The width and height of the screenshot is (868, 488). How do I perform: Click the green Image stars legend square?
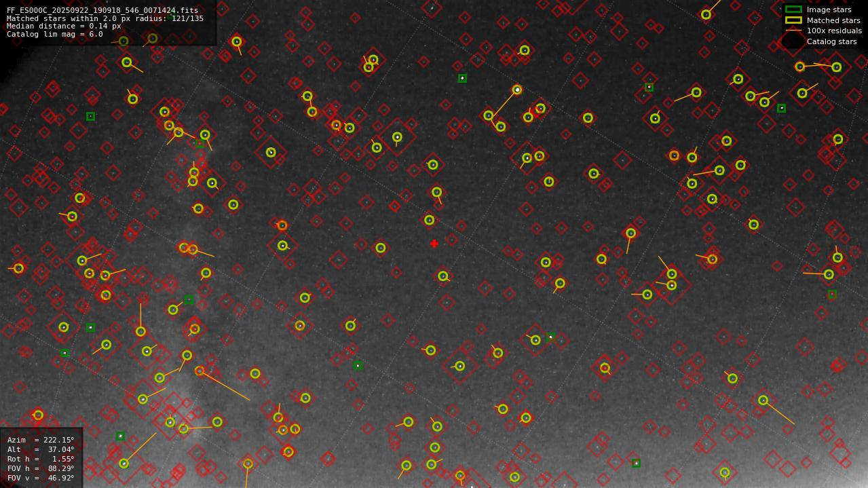point(793,10)
